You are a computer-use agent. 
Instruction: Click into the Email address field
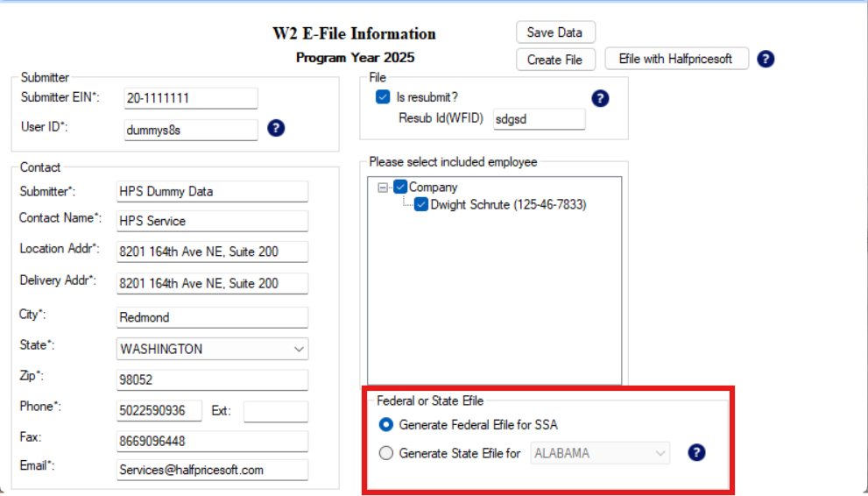[212, 470]
